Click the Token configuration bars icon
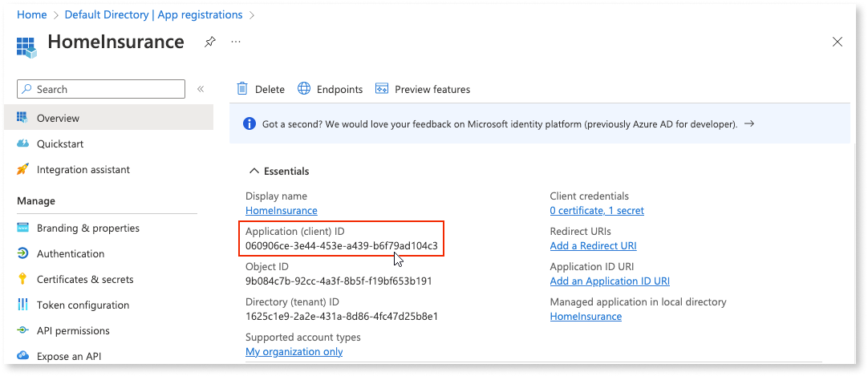The height and width of the screenshot is (376, 868). [x=22, y=305]
